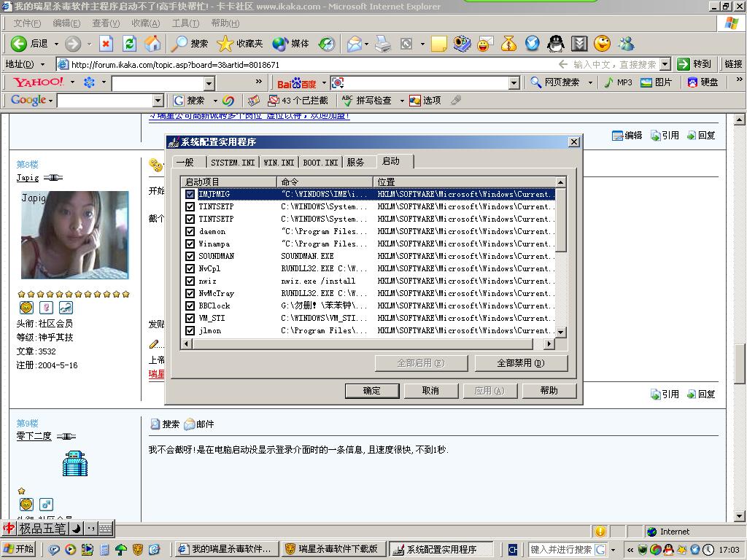Click the 全部禁用 button
The height and width of the screenshot is (560, 747).
(520, 362)
